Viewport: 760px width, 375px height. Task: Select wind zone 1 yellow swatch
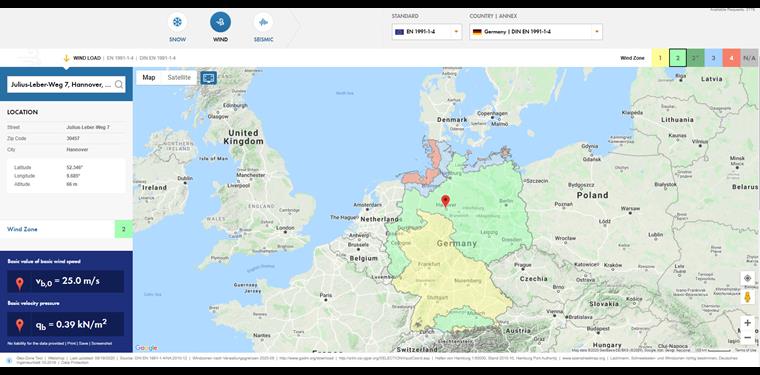660,58
